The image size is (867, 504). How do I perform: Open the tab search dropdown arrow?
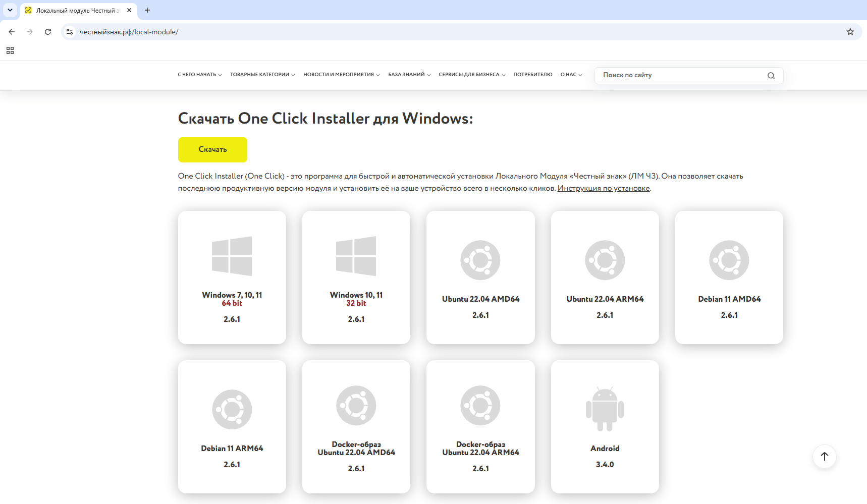(x=10, y=10)
